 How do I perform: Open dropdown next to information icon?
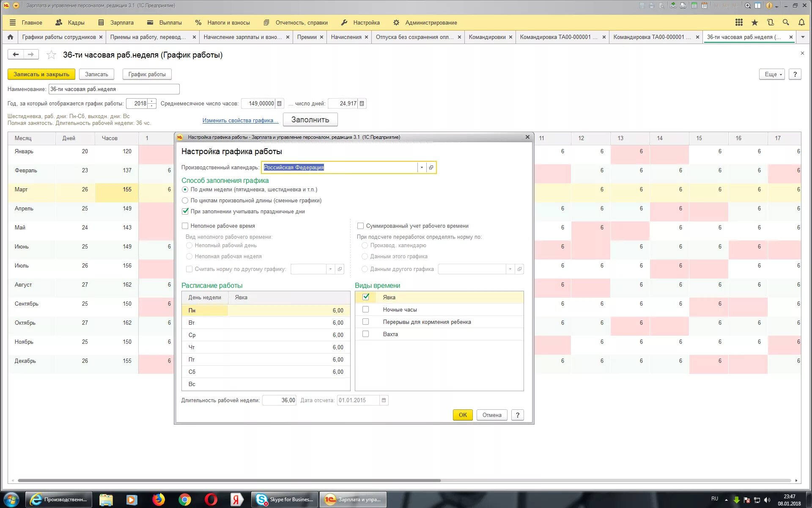point(776,6)
